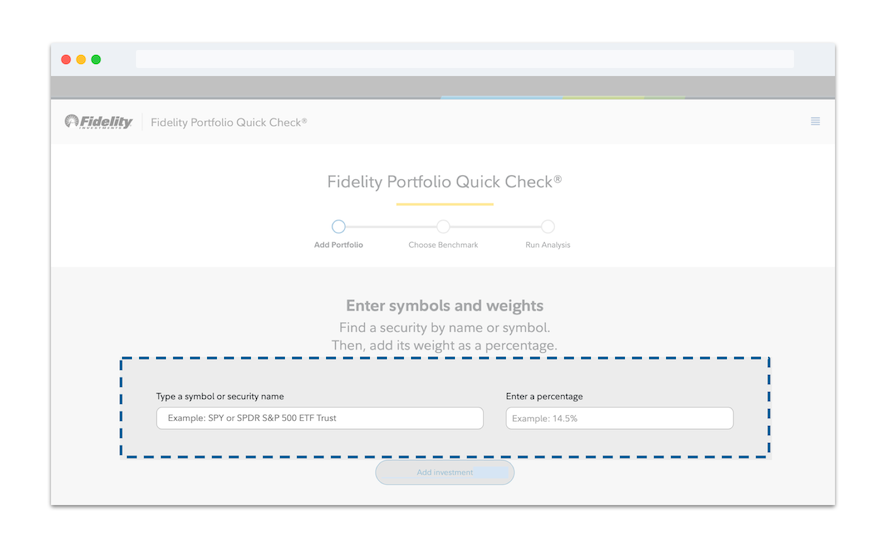Viewport: 885px width, 558px height.
Task: Go to the Run Analysis step label
Action: click(548, 245)
